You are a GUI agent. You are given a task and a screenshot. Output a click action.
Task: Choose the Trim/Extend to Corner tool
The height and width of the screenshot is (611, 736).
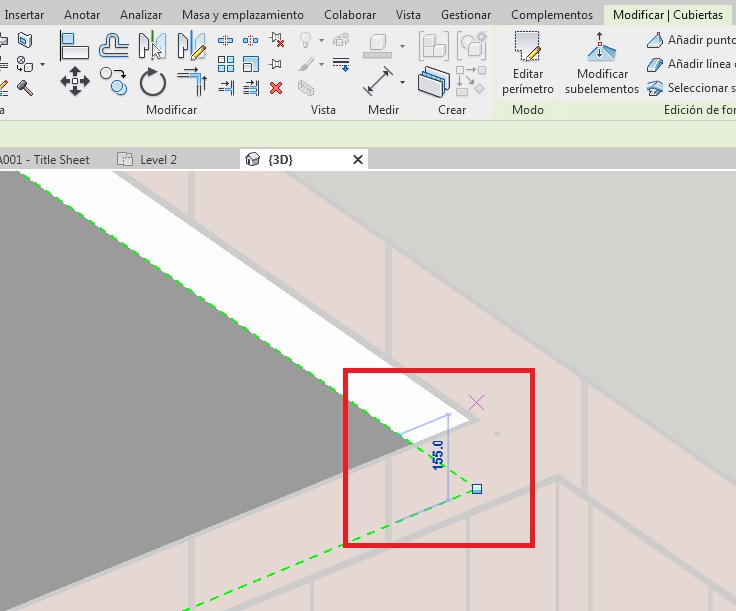(x=190, y=82)
